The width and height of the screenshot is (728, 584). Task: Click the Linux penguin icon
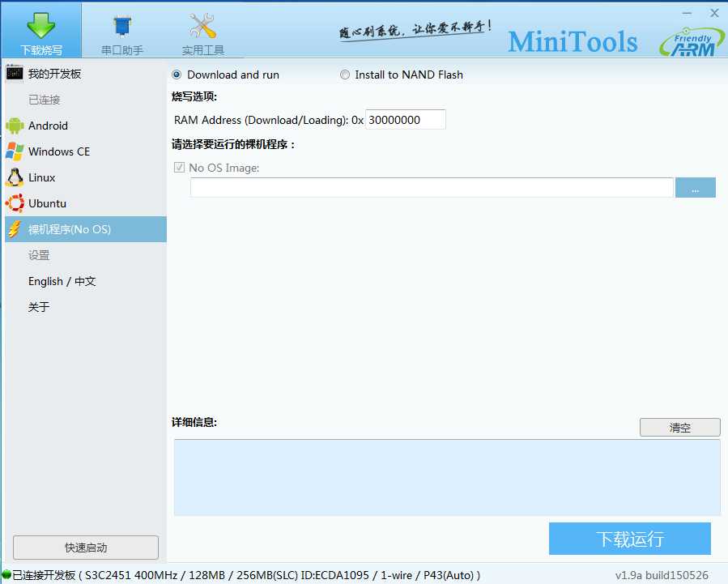pos(15,177)
